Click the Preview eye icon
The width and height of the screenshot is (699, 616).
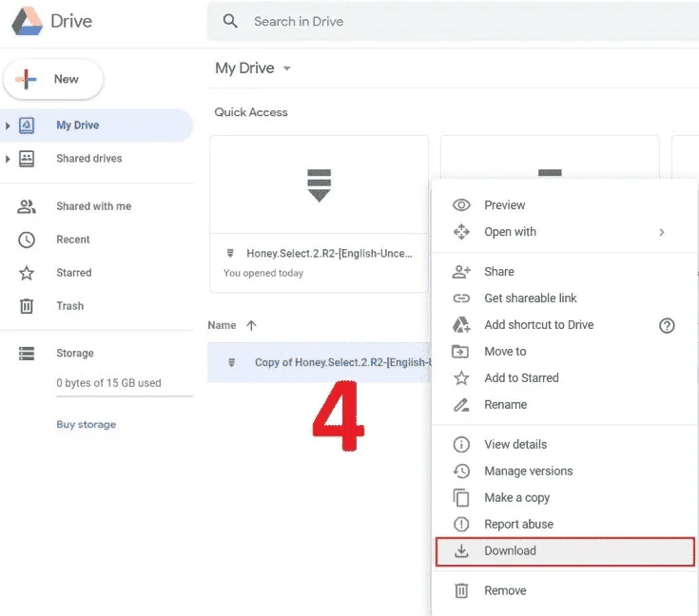click(x=461, y=205)
